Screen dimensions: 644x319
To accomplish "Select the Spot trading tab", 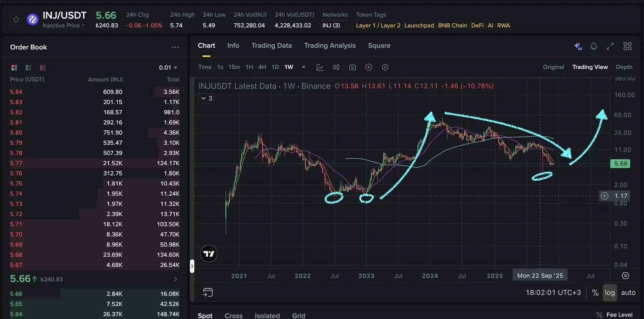I will click(x=205, y=316).
